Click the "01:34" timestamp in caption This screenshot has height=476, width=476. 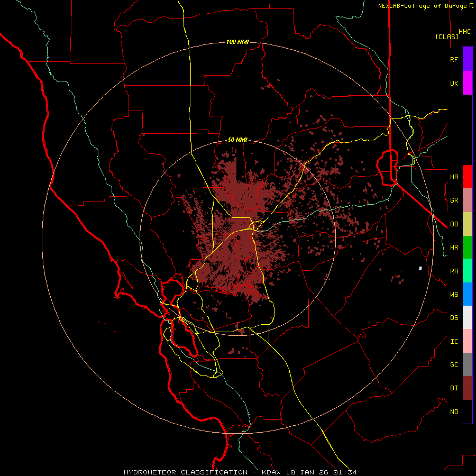(x=345, y=472)
